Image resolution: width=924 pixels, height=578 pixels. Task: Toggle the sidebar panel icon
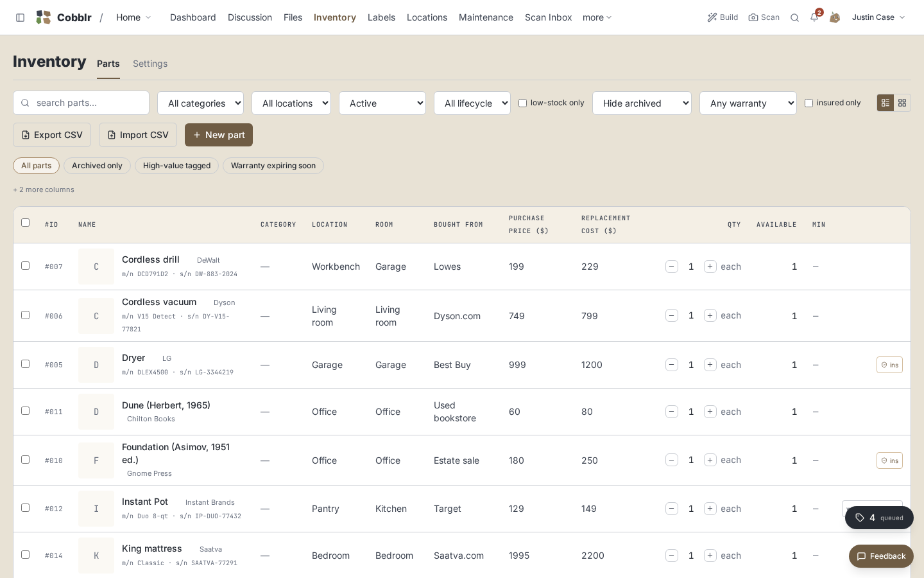(20, 17)
